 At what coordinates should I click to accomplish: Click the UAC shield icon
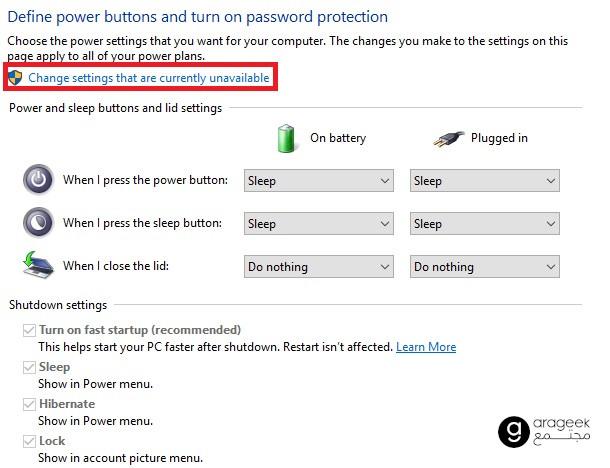pos(14,77)
